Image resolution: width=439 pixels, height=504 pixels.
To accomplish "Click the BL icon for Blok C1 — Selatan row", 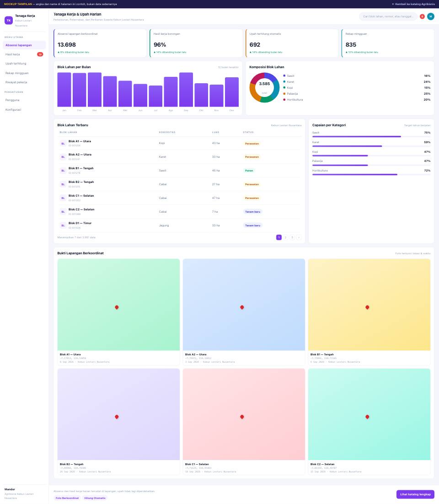I will [x=63, y=198].
